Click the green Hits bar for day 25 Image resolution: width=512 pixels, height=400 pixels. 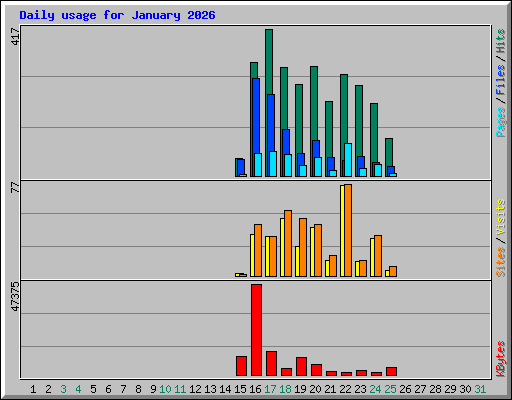point(389,152)
